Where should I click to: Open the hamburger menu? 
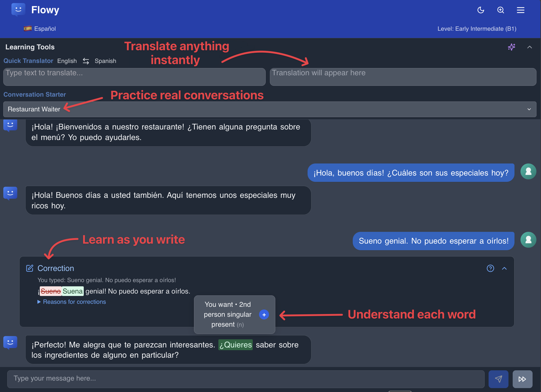click(x=521, y=10)
